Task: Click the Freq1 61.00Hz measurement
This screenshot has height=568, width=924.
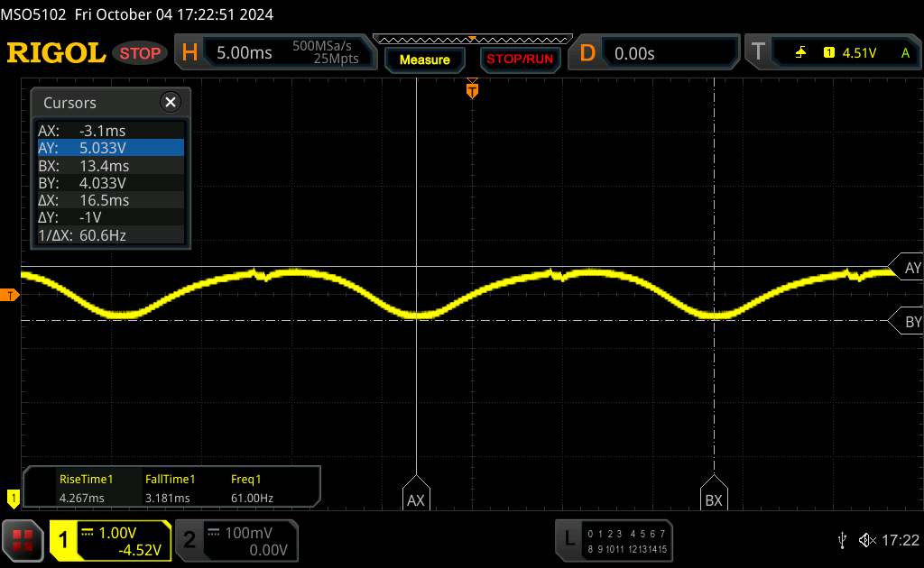Action: click(x=252, y=488)
